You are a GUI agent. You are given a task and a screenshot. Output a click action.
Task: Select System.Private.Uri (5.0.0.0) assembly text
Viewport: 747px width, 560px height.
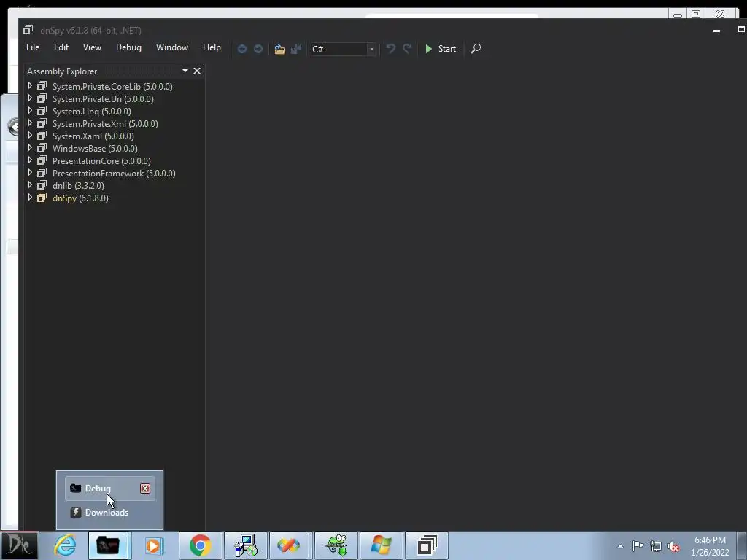pyautogui.click(x=103, y=99)
